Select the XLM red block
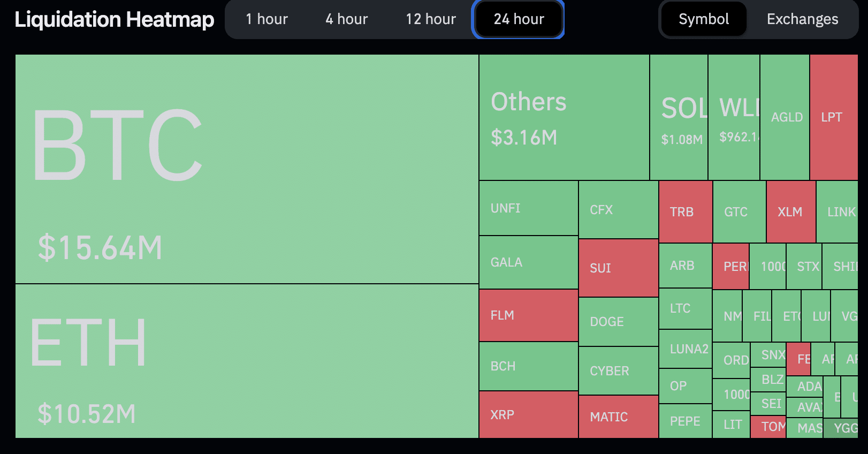 coord(790,212)
